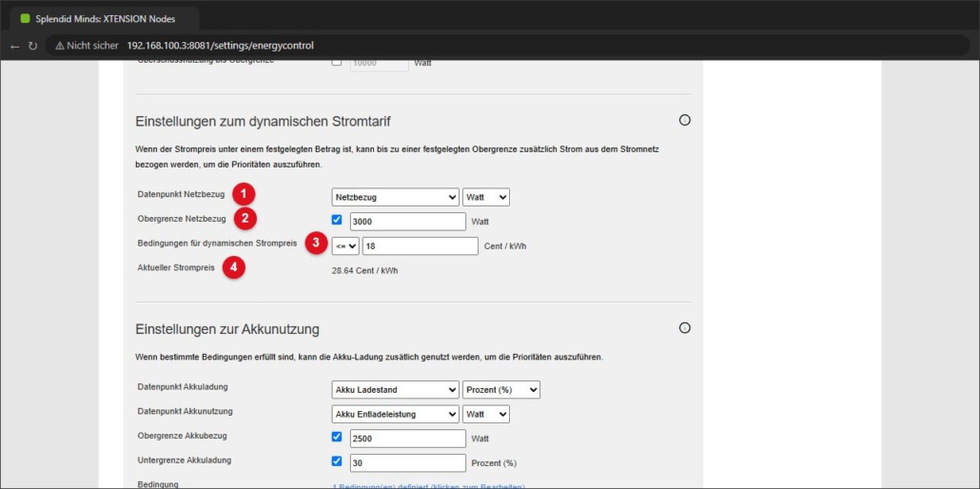Image resolution: width=980 pixels, height=489 pixels.
Task: Open the <= comparison operator dropdown
Action: 345,246
